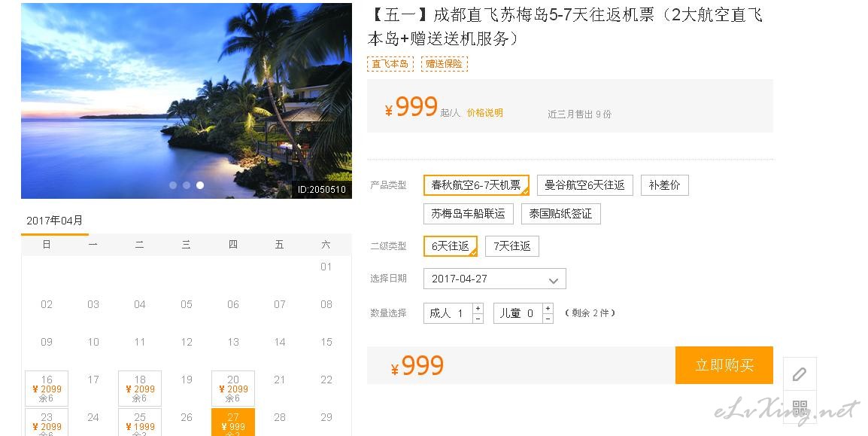This screenshot has width=868, height=436.
Task: Click the beach resort photo
Action: (x=187, y=101)
